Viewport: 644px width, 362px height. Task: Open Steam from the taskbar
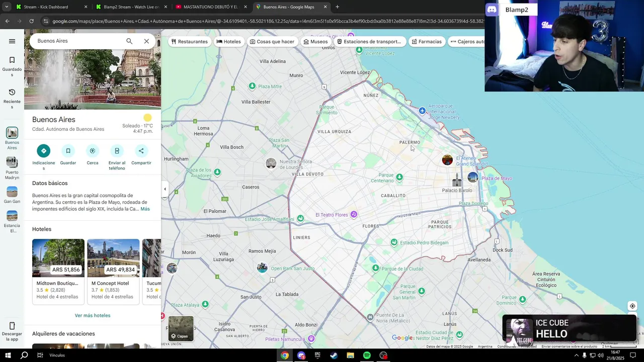click(334, 355)
